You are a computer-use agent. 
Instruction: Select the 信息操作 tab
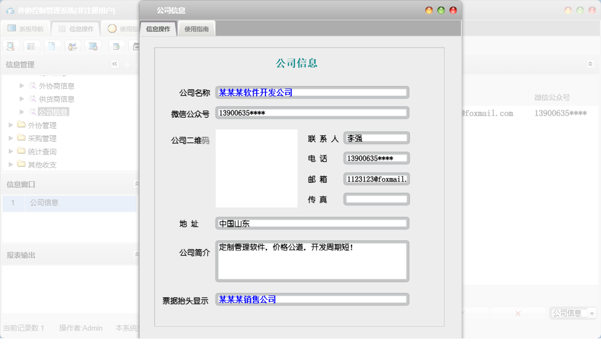(x=157, y=27)
